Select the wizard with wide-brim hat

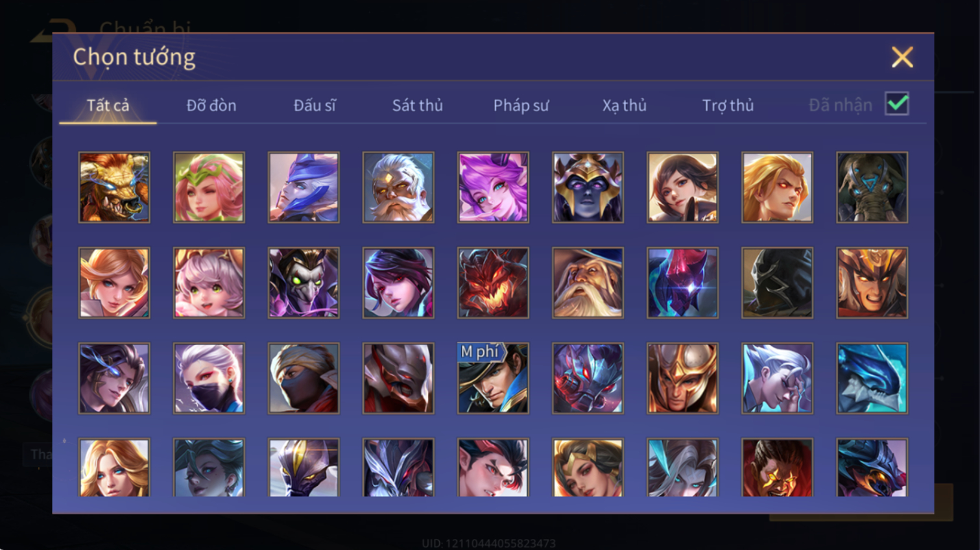click(588, 283)
